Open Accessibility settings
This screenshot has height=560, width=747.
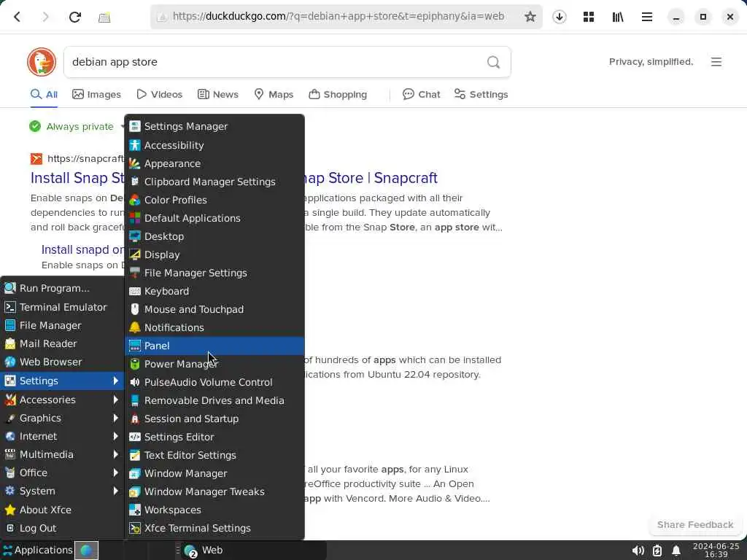click(x=214, y=145)
